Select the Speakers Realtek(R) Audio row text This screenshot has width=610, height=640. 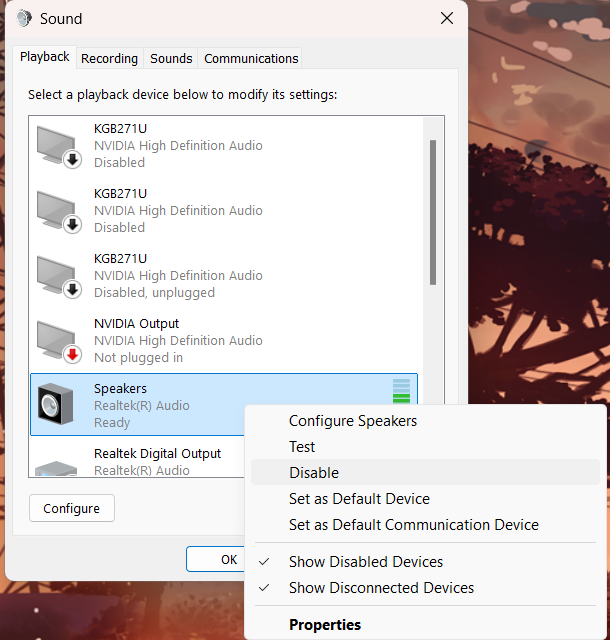(x=142, y=406)
